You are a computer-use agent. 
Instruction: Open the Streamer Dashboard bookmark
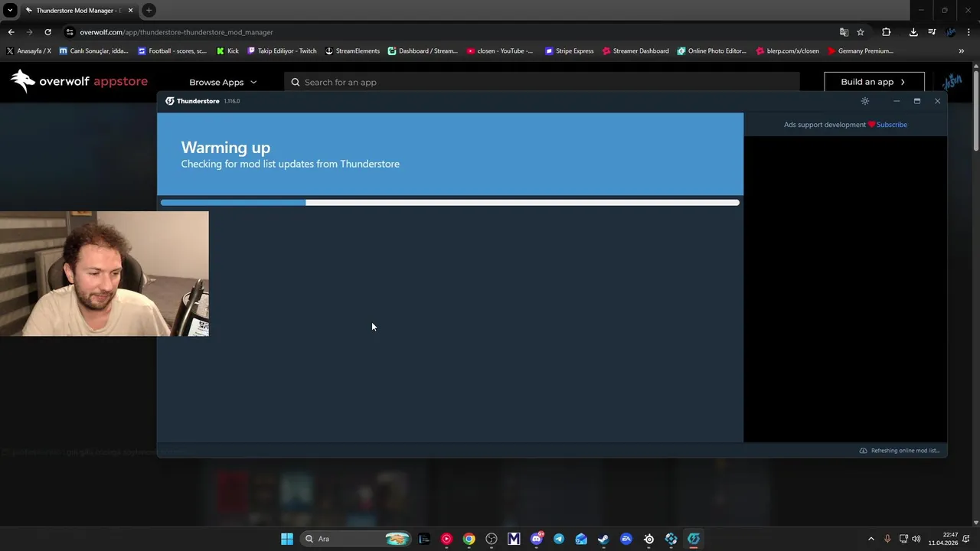click(x=635, y=51)
